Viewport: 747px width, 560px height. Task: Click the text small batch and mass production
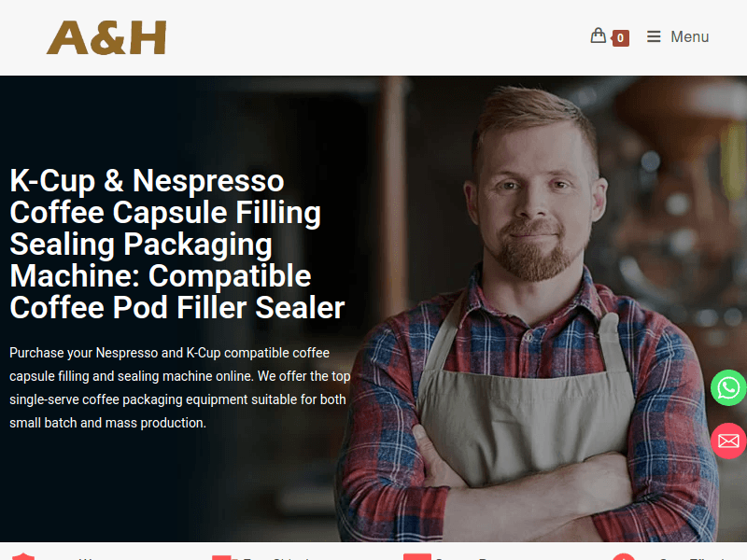tap(107, 423)
